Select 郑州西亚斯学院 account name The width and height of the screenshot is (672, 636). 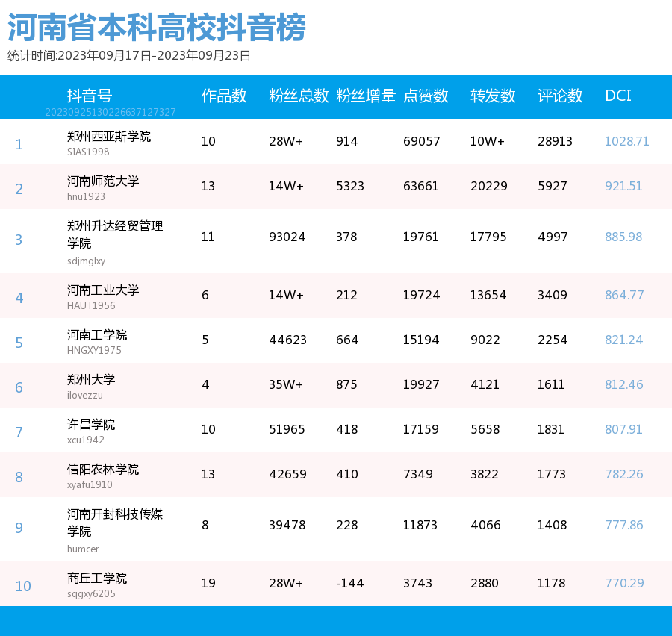click(x=109, y=137)
